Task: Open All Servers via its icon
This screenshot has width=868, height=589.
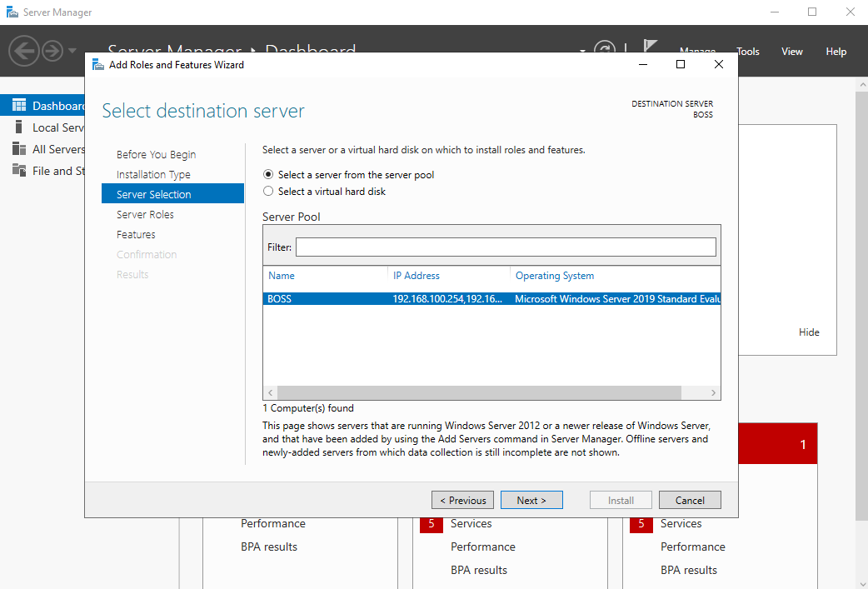Action: click(18, 149)
